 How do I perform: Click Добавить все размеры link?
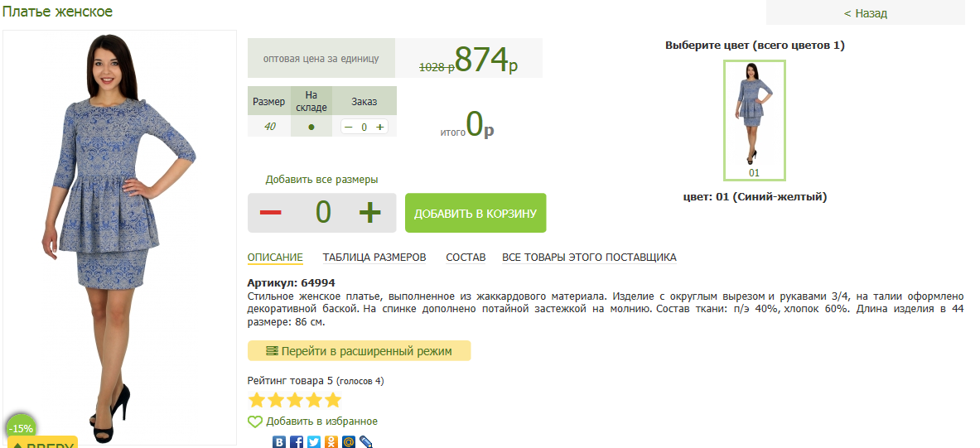pyautogui.click(x=322, y=180)
